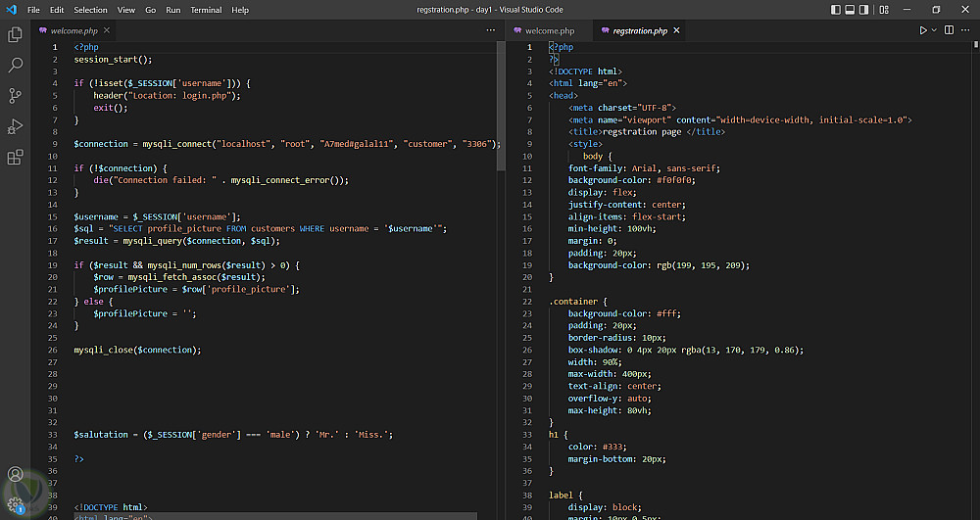Screen dimensions: 980x520
Task: Open the Manage settings gear icon
Action: (x=15, y=504)
